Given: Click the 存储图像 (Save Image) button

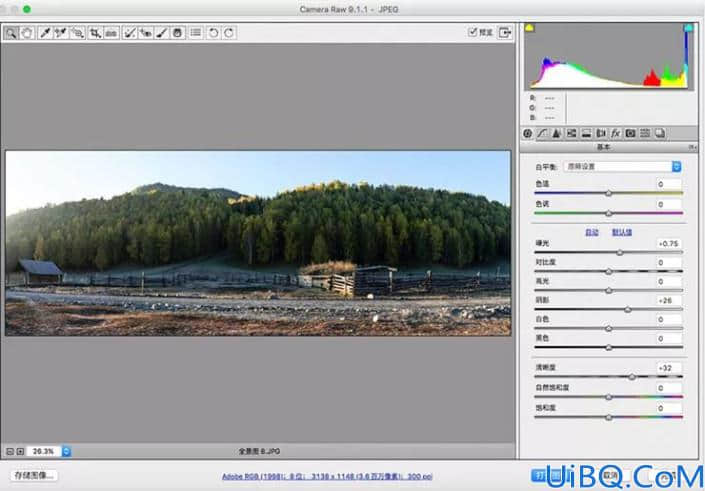Looking at the screenshot, I should 34,475.
